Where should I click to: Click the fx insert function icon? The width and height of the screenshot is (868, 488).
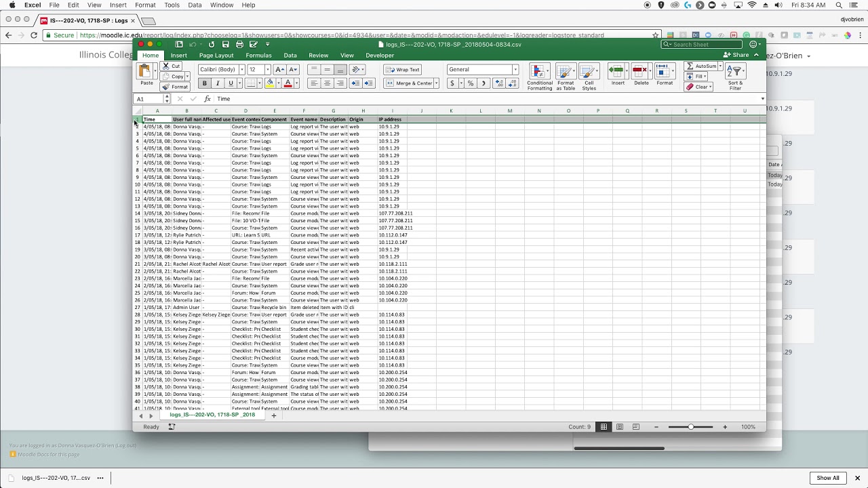point(208,99)
